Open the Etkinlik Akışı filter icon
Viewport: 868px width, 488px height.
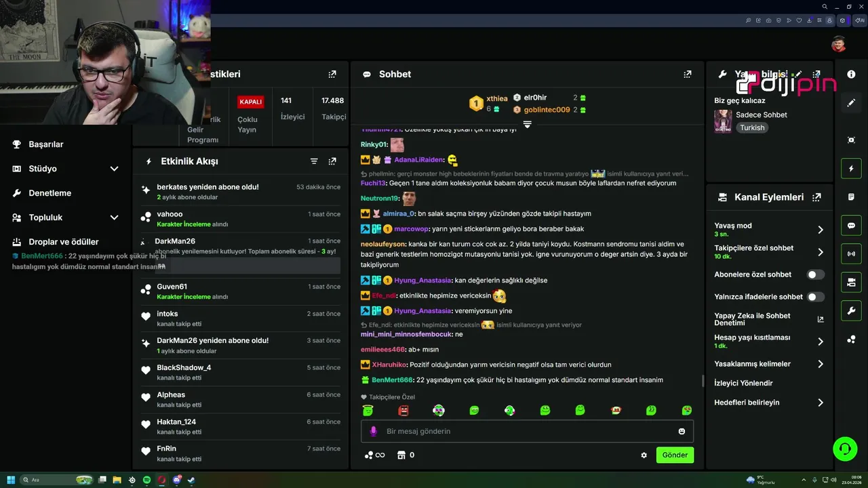[314, 161]
